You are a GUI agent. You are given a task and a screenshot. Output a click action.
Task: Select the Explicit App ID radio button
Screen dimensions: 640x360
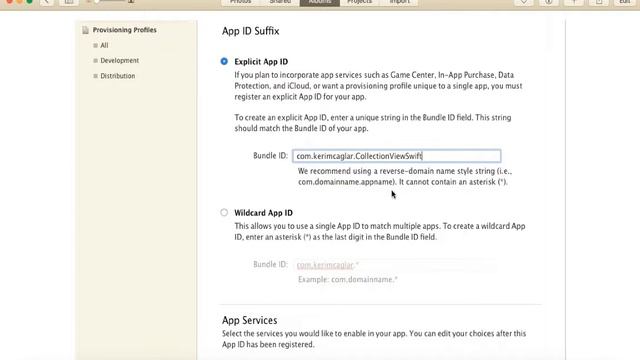224,61
